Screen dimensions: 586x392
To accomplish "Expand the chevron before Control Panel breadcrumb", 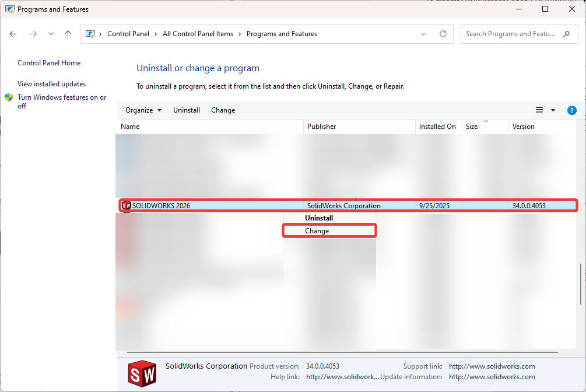I will click(x=100, y=34).
